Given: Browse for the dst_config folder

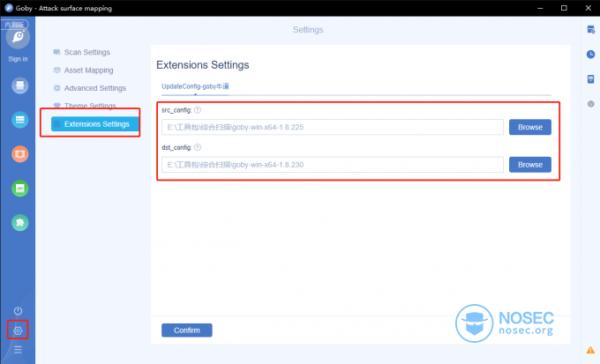Looking at the screenshot, I should [x=530, y=165].
